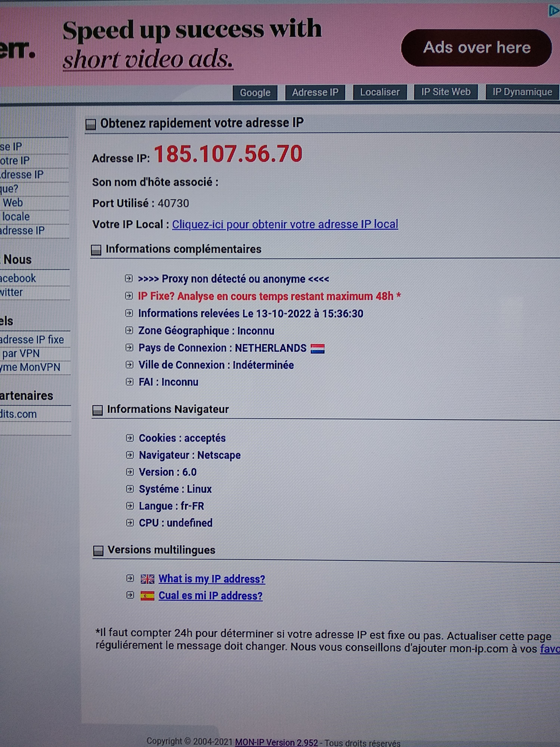Click arrow bullet beside FAI Inconnu
Image resolution: width=560 pixels, height=747 pixels.
129,382
